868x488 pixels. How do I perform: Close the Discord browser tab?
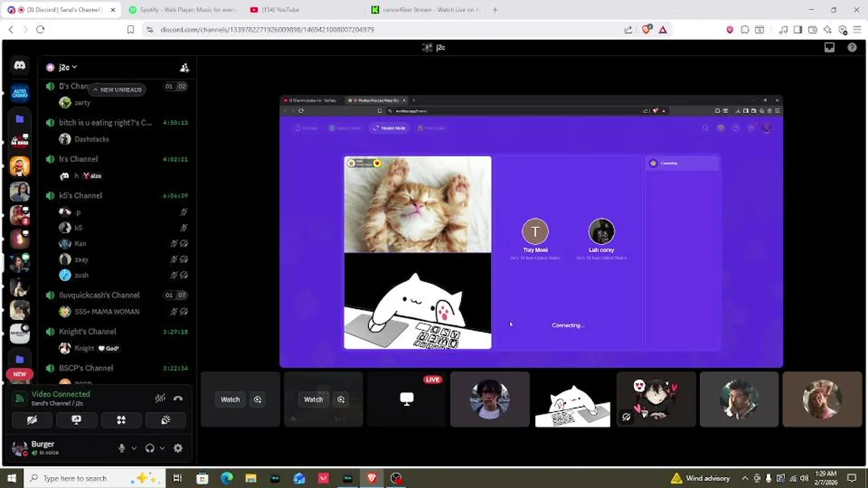113,9
